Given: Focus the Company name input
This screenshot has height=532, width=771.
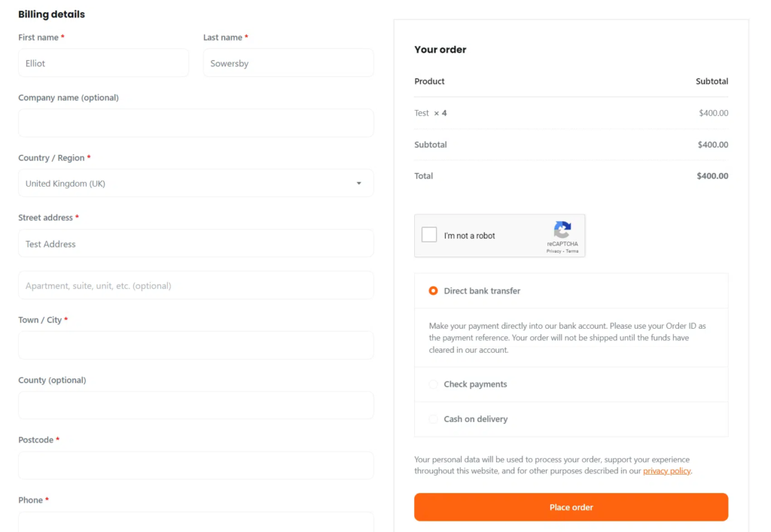Looking at the screenshot, I should (x=196, y=123).
